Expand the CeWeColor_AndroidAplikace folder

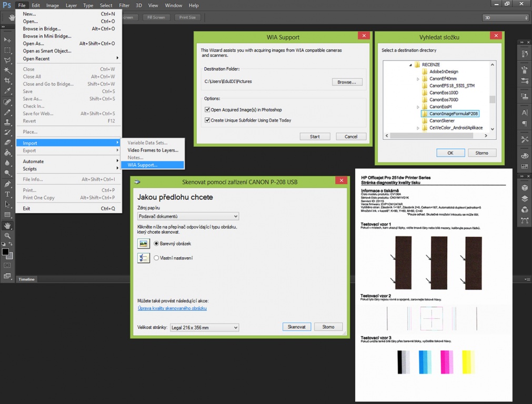pyautogui.click(x=418, y=128)
